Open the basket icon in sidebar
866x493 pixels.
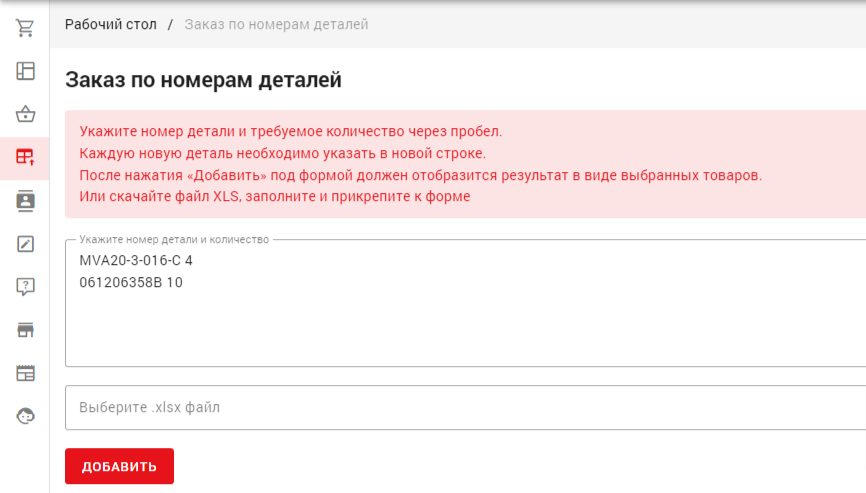[x=25, y=114]
